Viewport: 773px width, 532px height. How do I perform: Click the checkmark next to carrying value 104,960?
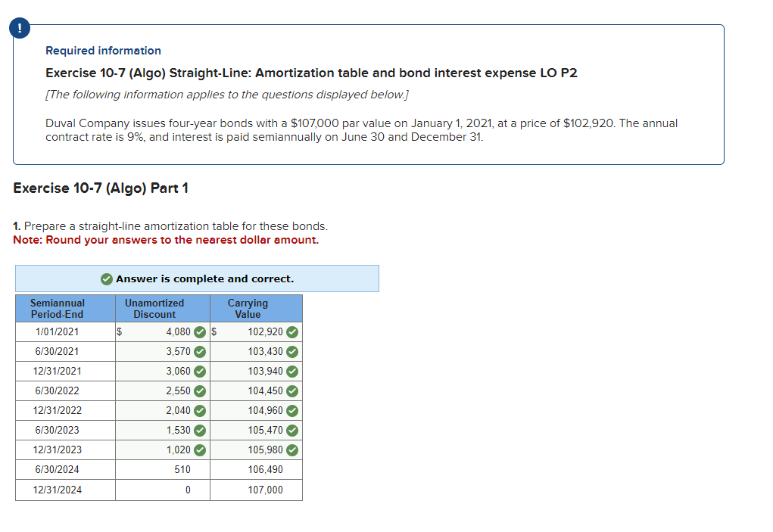coord(294,410)
